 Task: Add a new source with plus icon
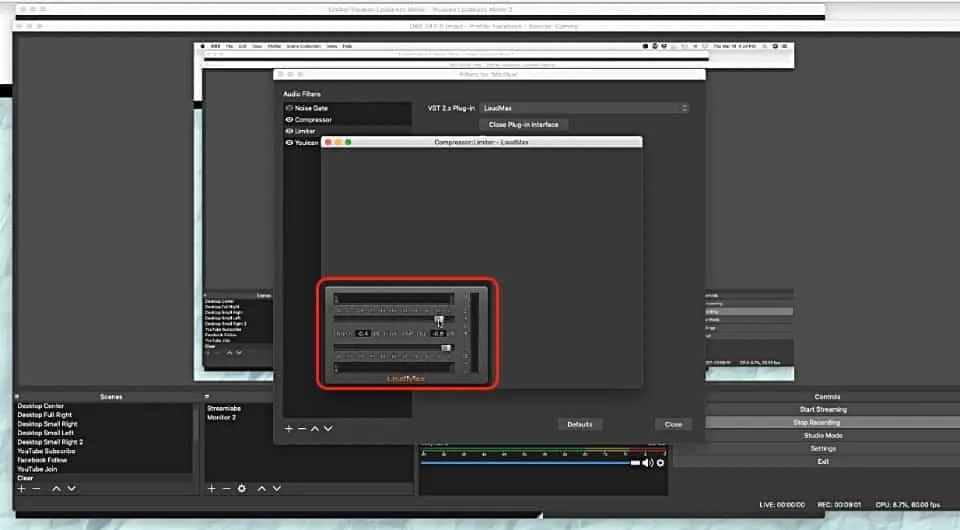coord(211,488)
